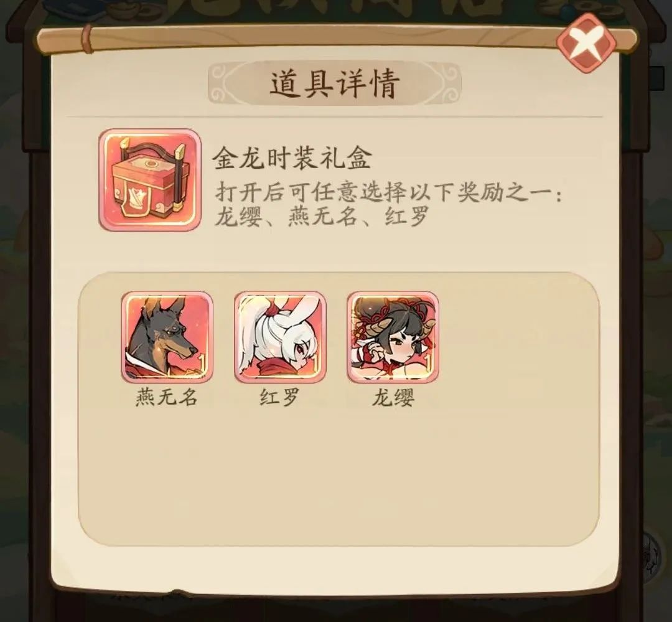Click the 红罗 name label
Viewport: 672px width, 622px height.
click(x=279, y=398)
